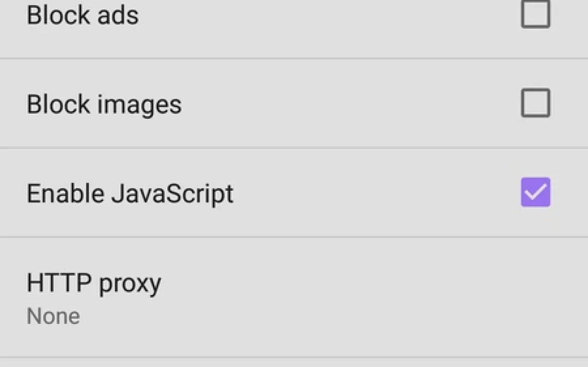This screenshot has height=367, width=588.
Task: Enable the Block ads checkbox
Action: [x=536, y=14]
